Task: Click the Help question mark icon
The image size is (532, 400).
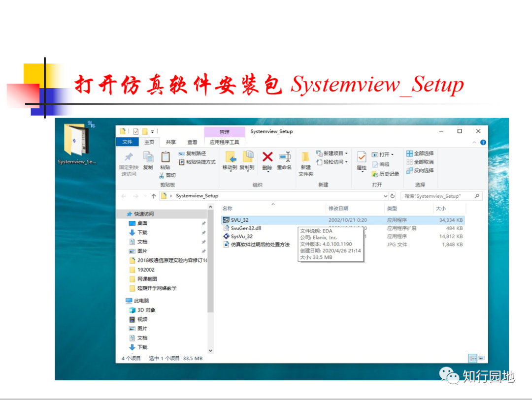Action: coord(483,142)
